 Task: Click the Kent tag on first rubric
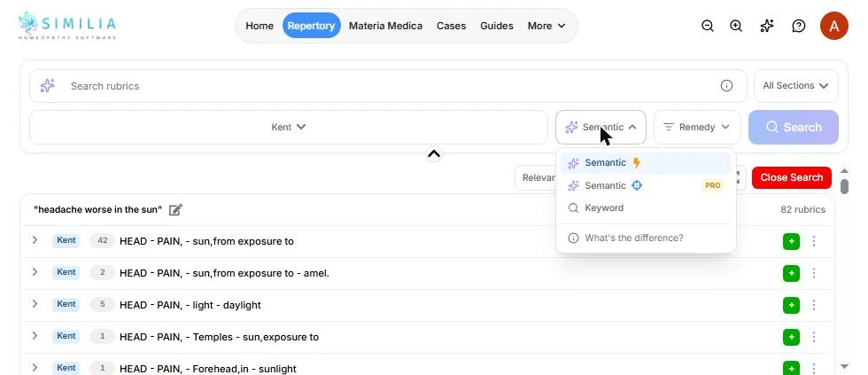pos(66,240)
